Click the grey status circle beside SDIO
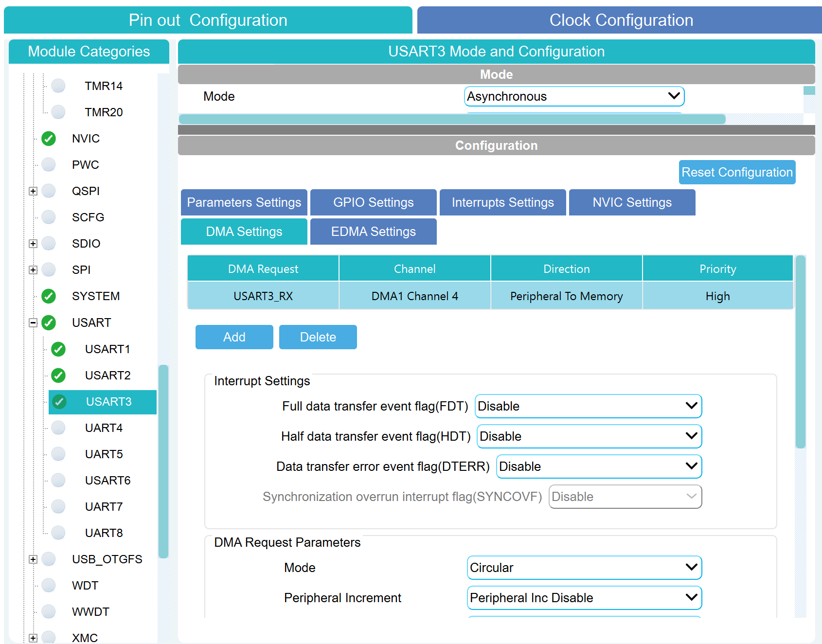The height and width of the screenshot is (644, 822). [x=49, y=244]
